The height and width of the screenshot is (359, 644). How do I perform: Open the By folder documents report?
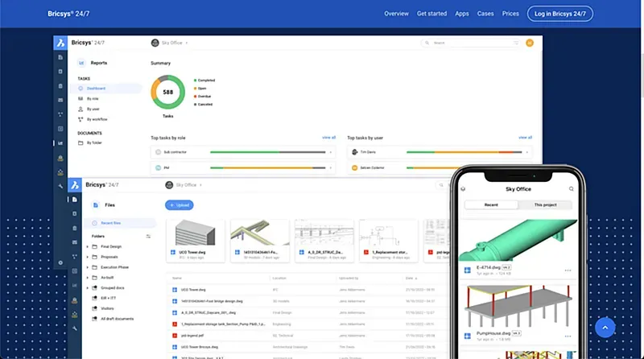pyautogui.click(x=94, y=143)
